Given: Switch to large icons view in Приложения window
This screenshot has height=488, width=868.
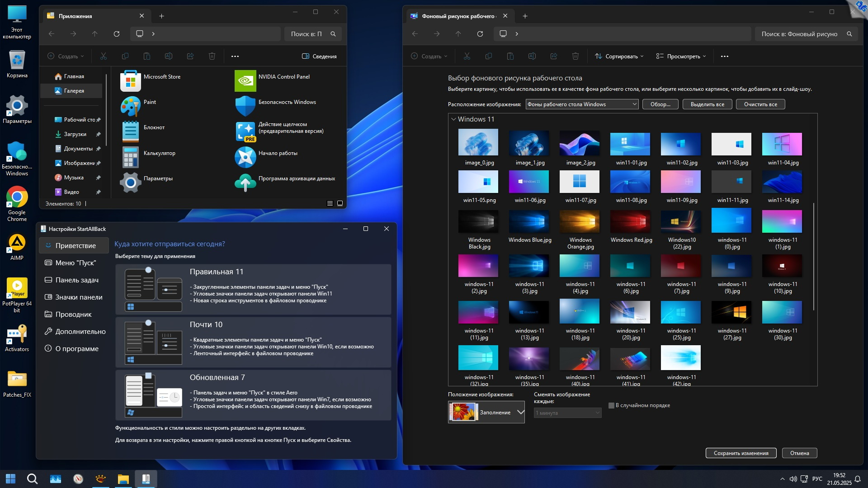Looking at the screenshot, I should [x=340, y=203].
